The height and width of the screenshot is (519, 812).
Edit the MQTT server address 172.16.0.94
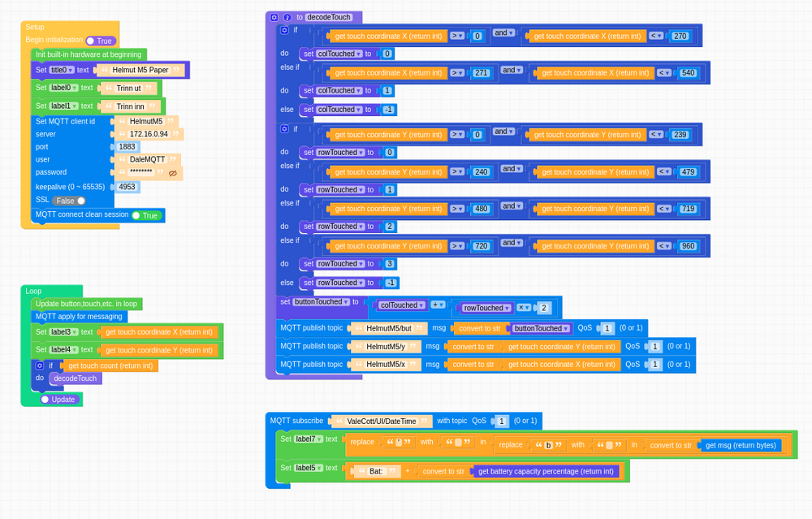point(149,134)
